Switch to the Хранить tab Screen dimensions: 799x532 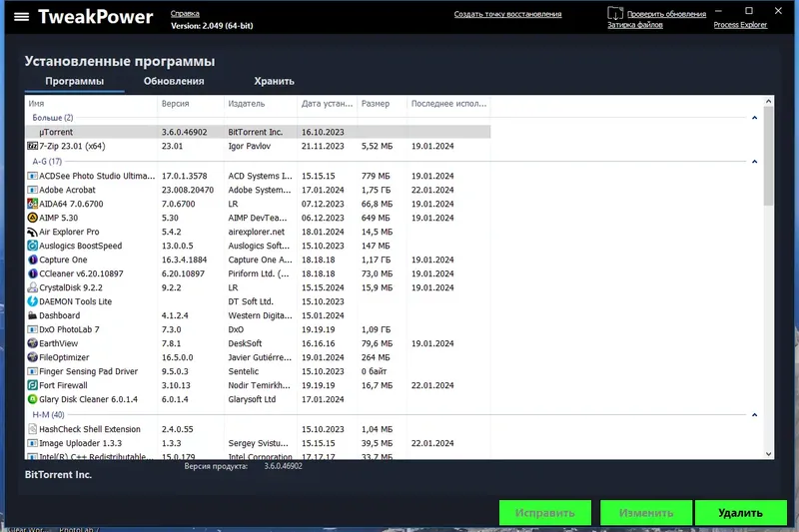click(x=274, y=82)
